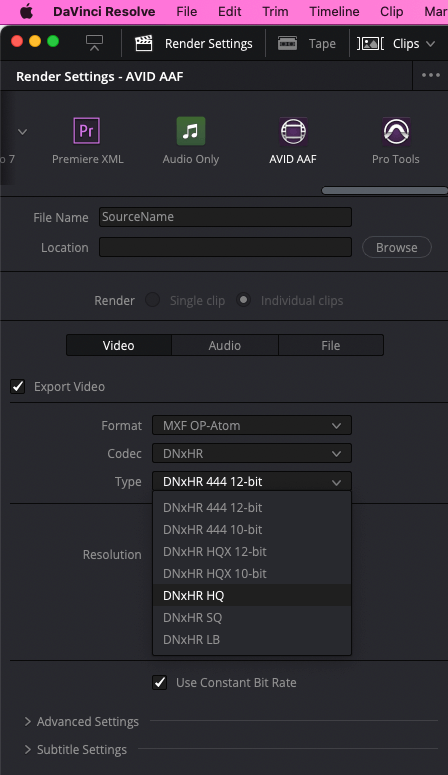This screenshot has height=775, width=448.
Task: Click the Location input field
Action: pyautogui.click(x=225, y=247)
